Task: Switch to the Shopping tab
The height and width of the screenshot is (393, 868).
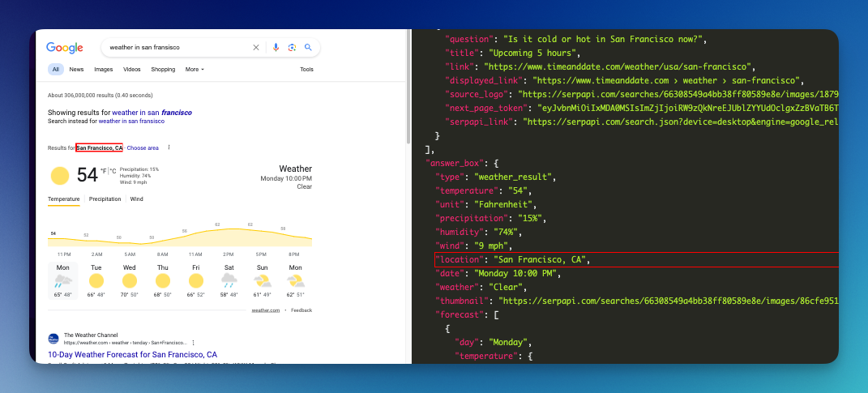Action: pos(163,69)
